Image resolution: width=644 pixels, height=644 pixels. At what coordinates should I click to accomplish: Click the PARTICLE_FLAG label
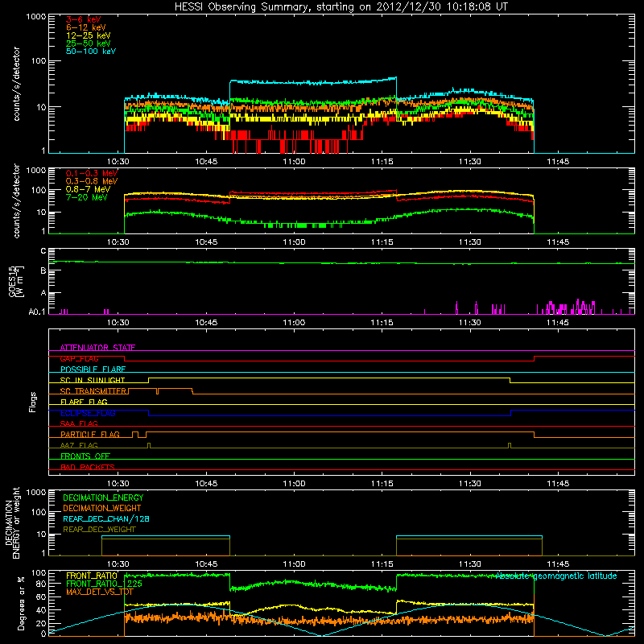point(90,435)
